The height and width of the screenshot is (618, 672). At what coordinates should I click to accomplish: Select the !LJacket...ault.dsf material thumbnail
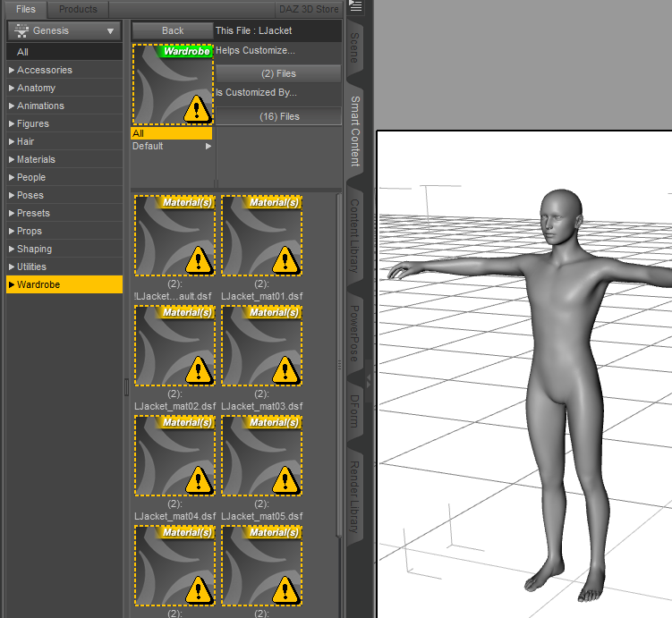(x=174, y=235)
